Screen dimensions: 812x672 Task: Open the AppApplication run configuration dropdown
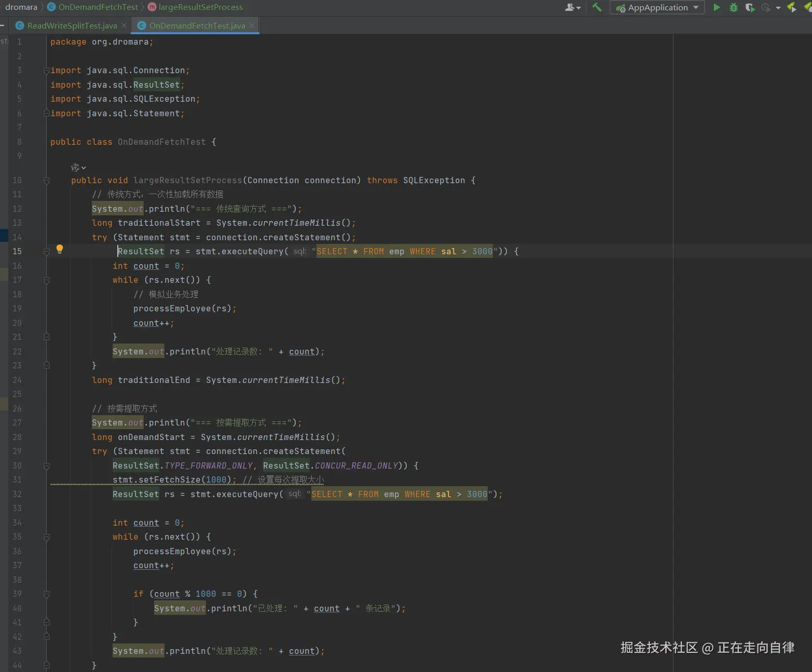657,7
